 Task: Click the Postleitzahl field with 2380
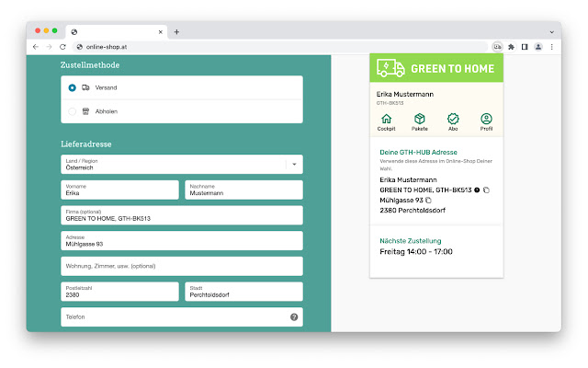120,292
